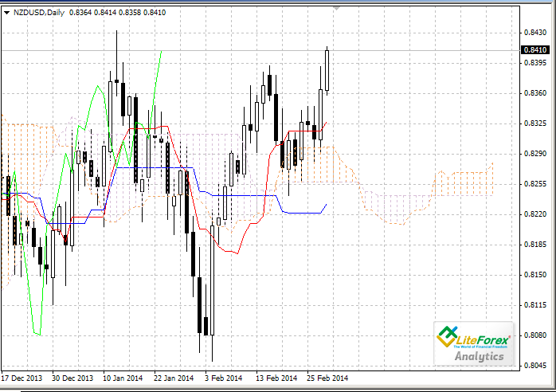This screenshot has width=556, height=392.
Task: Click price scale value 0.8290
Action: tap(535, 154)
